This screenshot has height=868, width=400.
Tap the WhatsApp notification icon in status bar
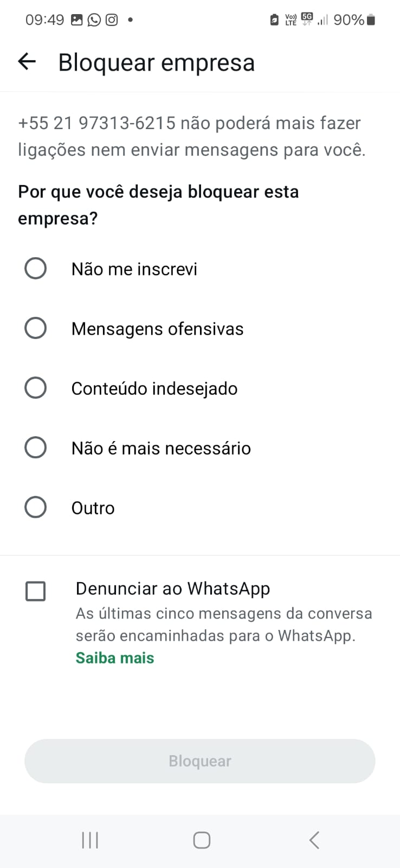pos(94,20)
